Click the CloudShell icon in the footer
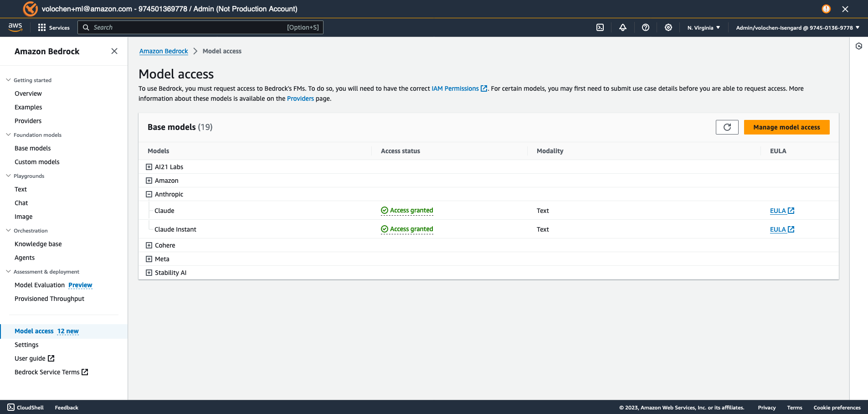 (x=11, y=407)
